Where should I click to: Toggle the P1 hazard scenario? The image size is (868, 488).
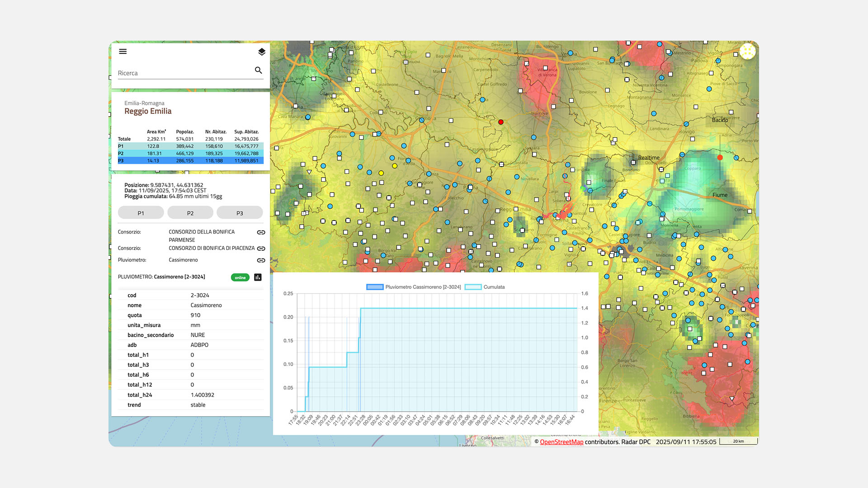coord(141,213)
